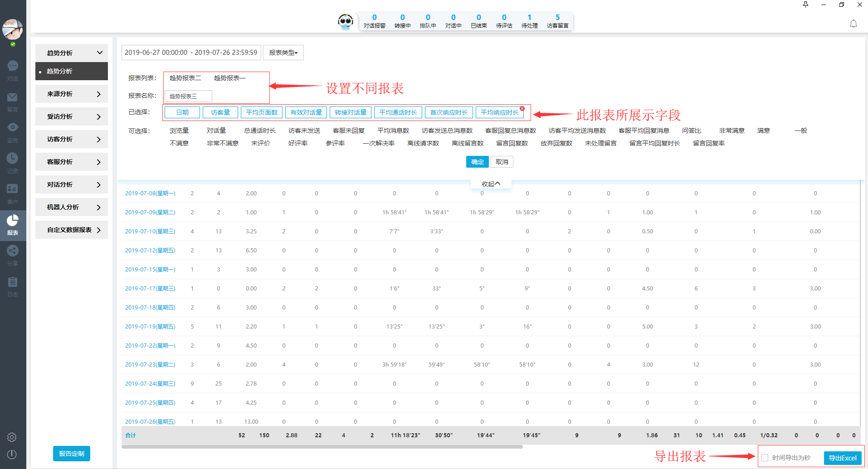Click the 取消 cancel button
The height and width of the screenshot is (469, 868).
tap(502, 162)
